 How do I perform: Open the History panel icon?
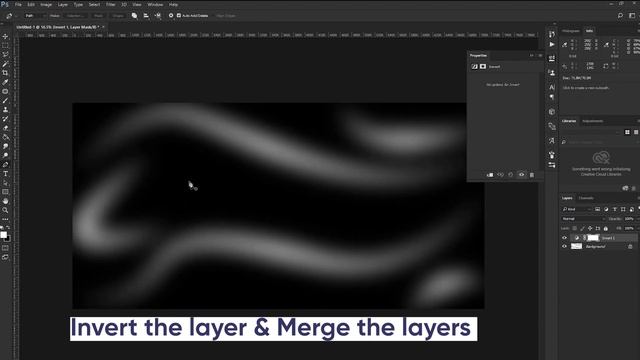[552, 34]
